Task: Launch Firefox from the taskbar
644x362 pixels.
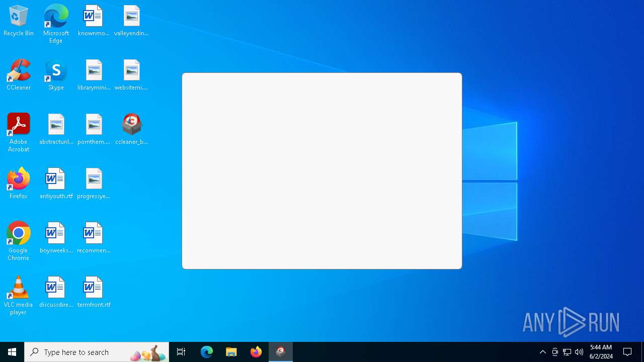Action: 256,352
